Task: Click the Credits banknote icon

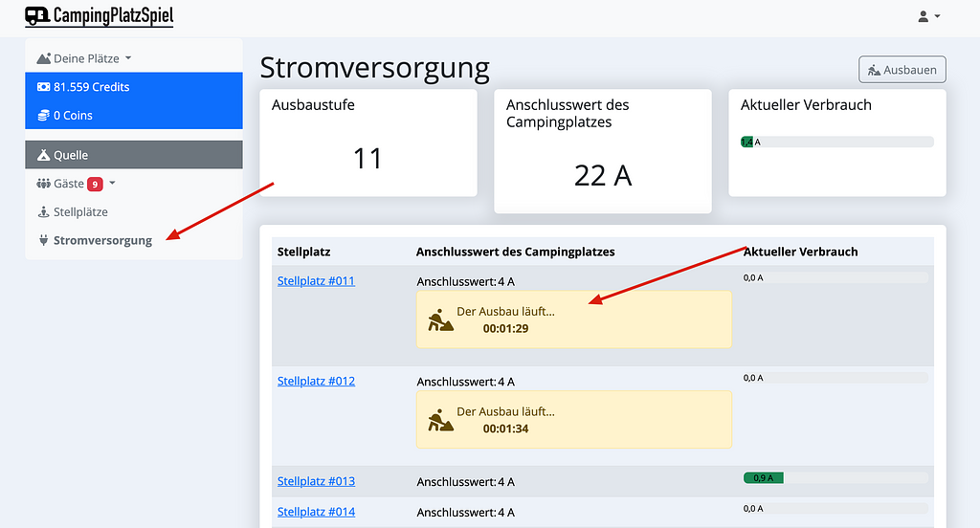Action: click(x=43, y=87)
